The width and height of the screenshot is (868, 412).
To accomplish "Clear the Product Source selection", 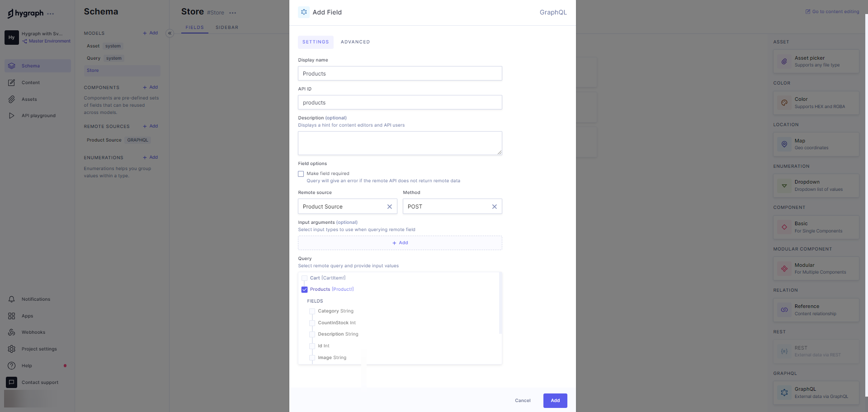I will (x=390, y=207).
